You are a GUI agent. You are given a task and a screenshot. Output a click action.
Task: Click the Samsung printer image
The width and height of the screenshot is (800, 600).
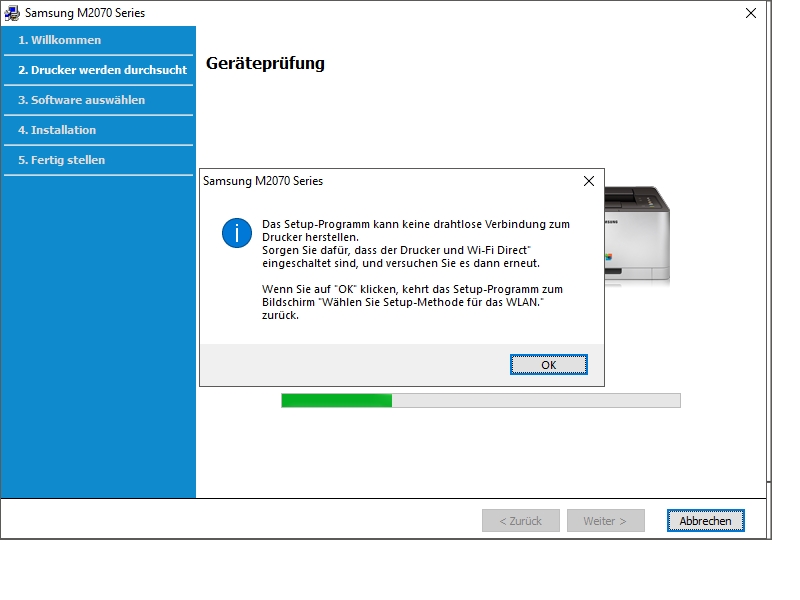click(x=637, y=234)
